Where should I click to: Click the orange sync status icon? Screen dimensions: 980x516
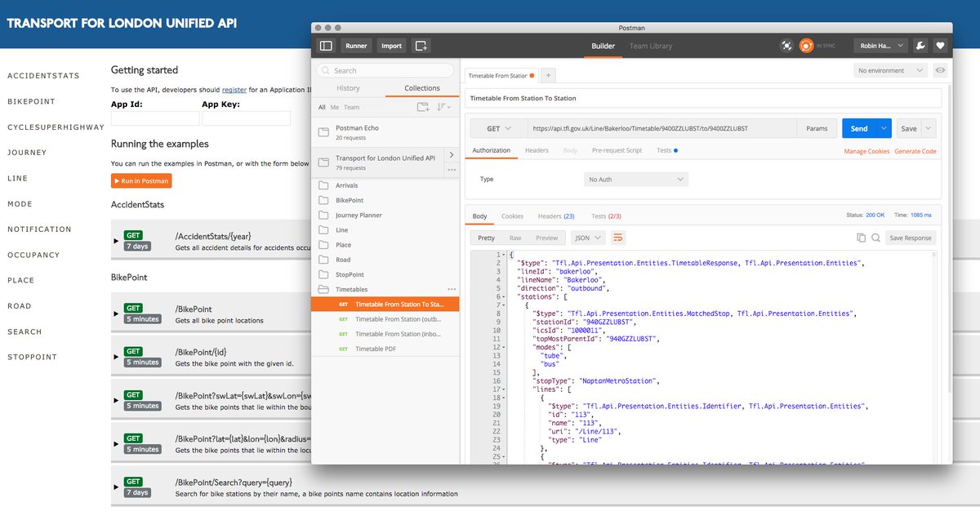click(806, 46)
